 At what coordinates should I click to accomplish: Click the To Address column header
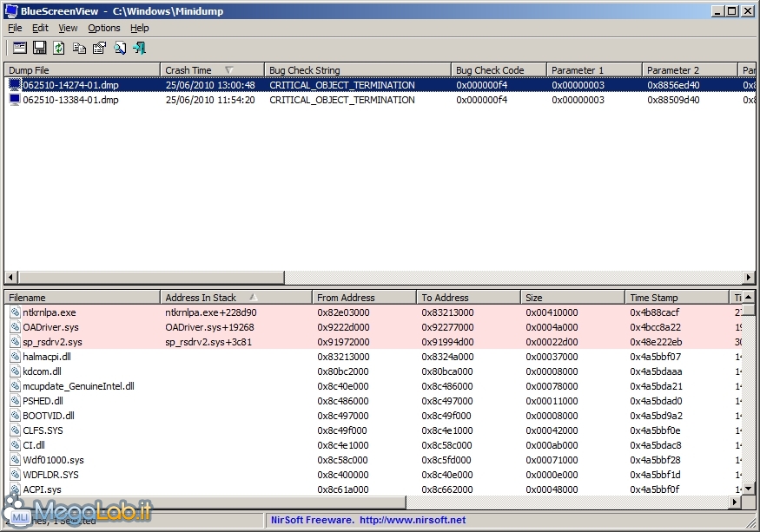468,298
